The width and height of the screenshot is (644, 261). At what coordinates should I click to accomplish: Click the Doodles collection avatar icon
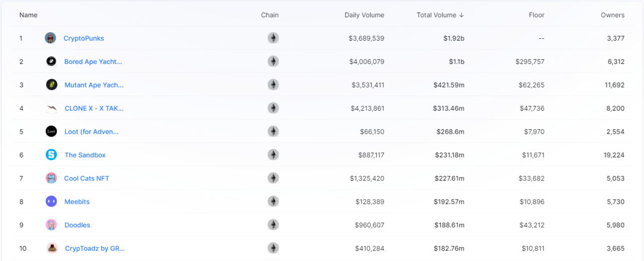click(51, 225)
